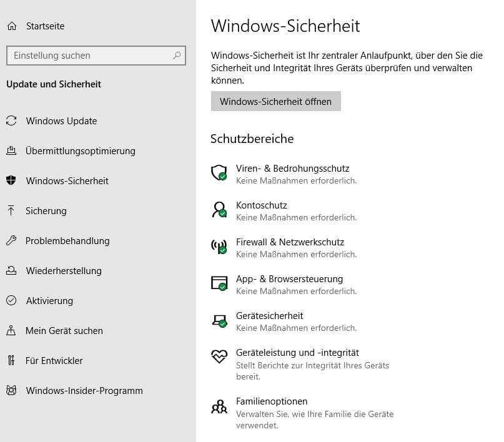Select Aktivierung in the sidebar
Image resolution: width=504 pixels, height=442 pixels.
[x=49, y=301]
